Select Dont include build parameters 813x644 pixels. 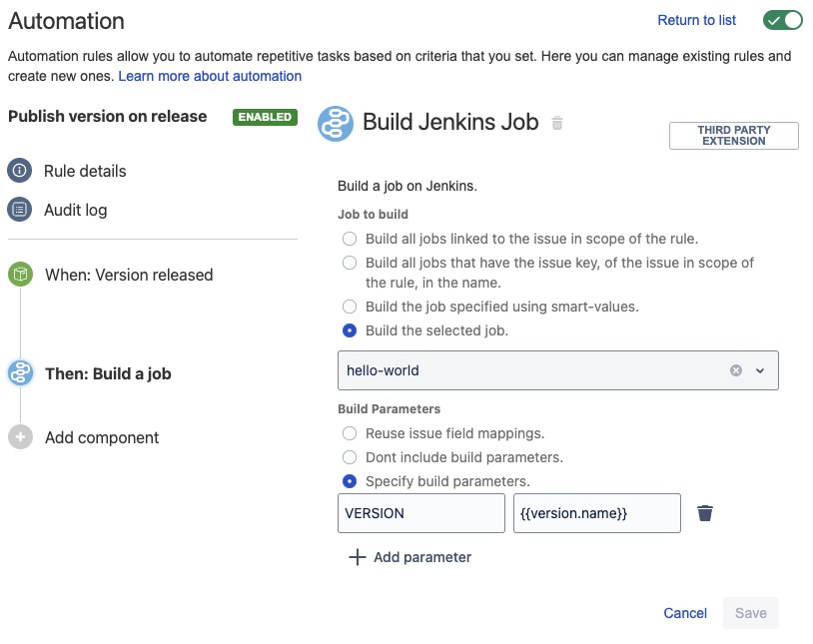click(x=350, y=456)
